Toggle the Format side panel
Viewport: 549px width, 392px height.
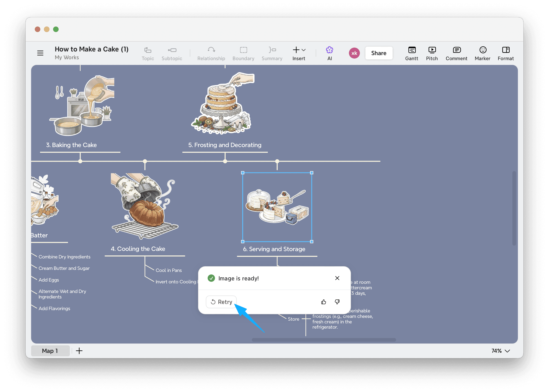coord(506,53)
